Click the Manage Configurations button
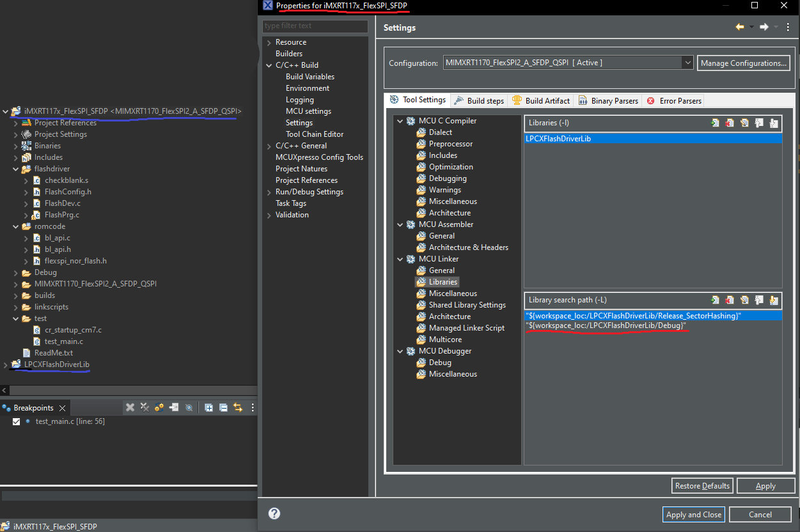The width and height of the screenshot is (800, 532). (x=743, y=63)
